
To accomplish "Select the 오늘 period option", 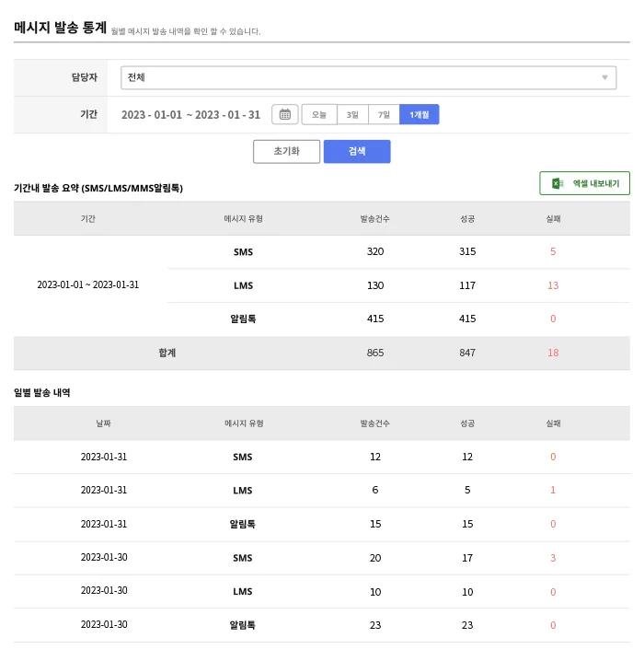I will click(x=318, y=115).
